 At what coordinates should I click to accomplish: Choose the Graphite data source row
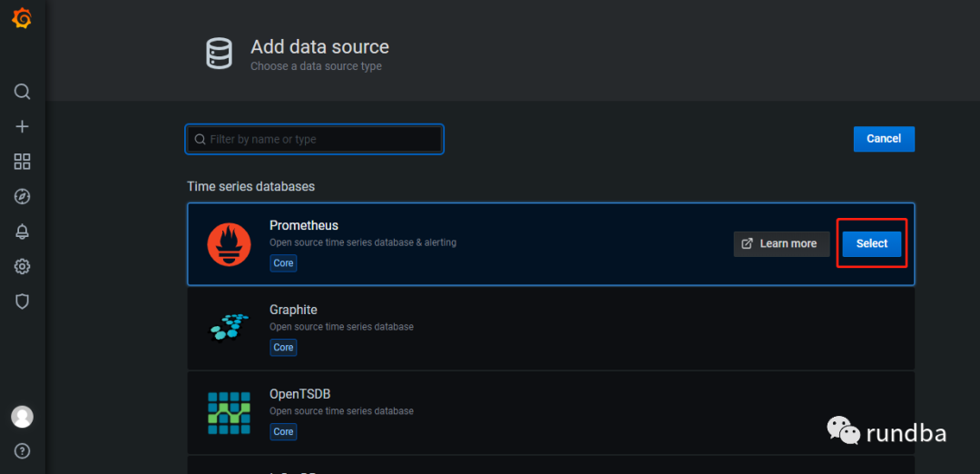[x=544, y=328]
